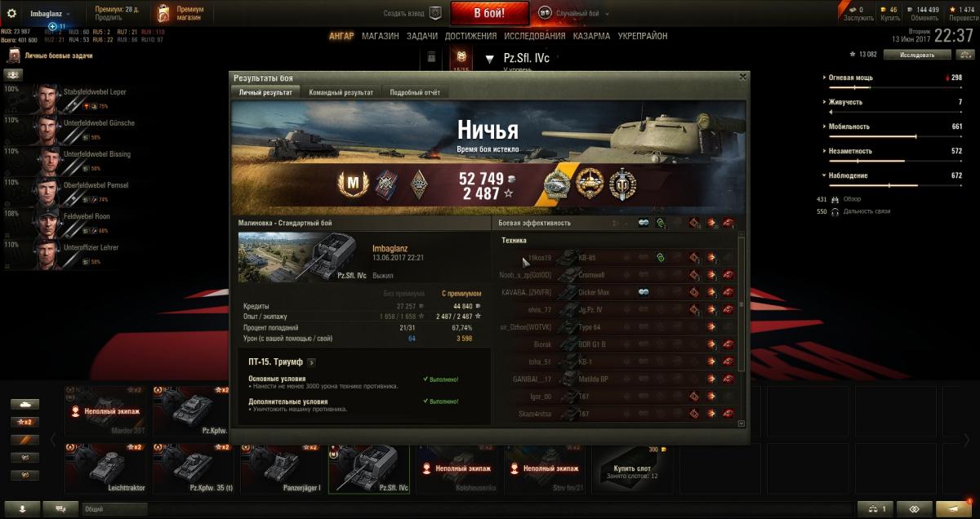This screenshot has width=980, height=519.
Task: Open Личные боевые задачи icon
Action: tap(14, 55)
